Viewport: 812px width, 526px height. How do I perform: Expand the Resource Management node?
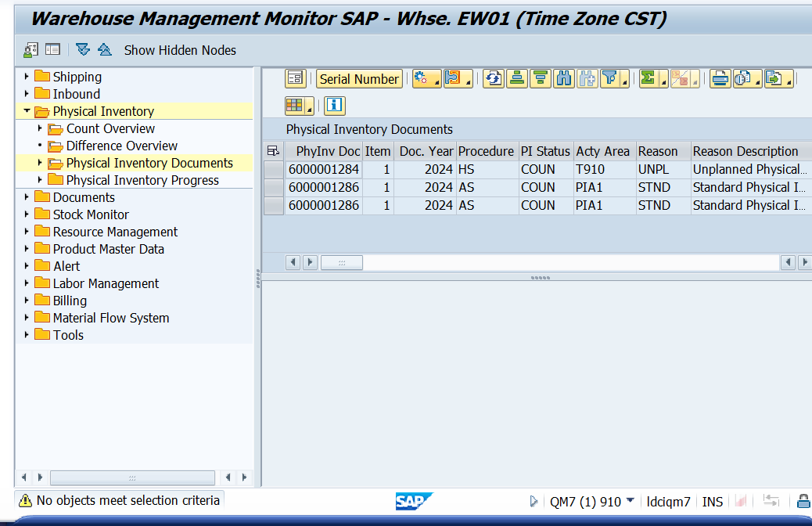point(27,231)
